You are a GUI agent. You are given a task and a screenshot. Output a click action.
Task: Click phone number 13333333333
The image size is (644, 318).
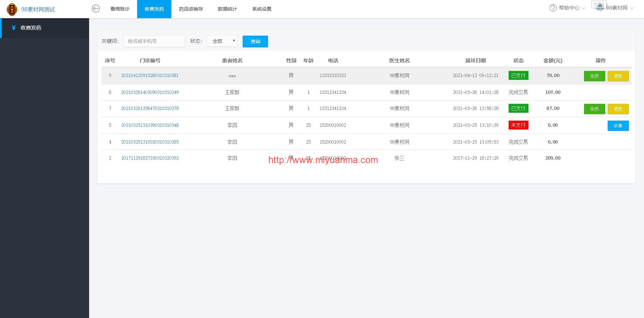pos(333,75)
